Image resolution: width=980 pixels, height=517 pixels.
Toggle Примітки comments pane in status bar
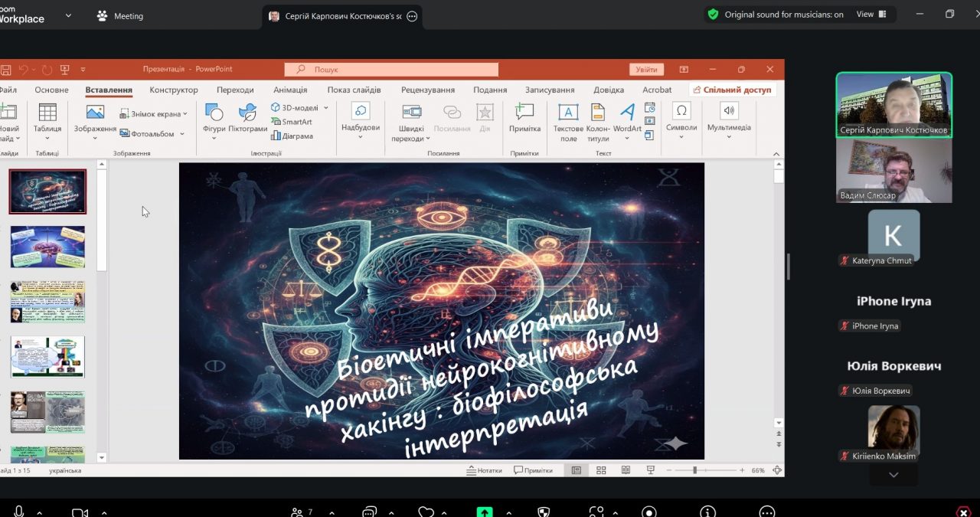pyautogui.click(x=533, y=470)
